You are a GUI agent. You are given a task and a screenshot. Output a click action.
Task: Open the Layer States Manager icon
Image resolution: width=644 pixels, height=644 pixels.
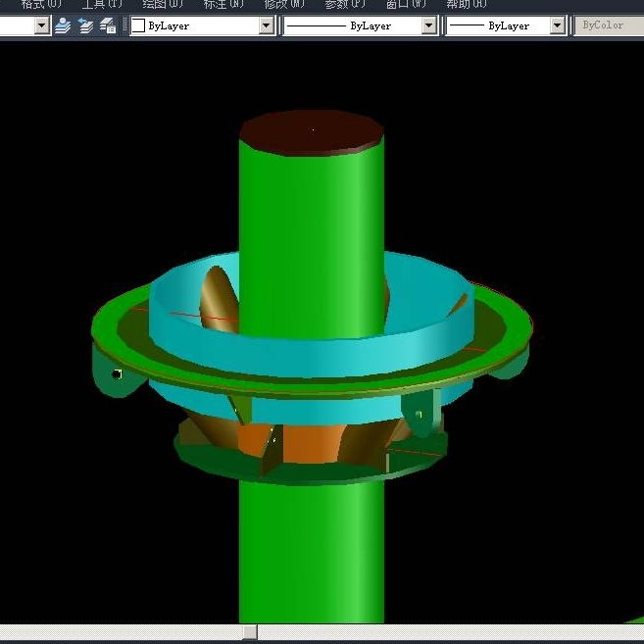[x=108, y=25]
